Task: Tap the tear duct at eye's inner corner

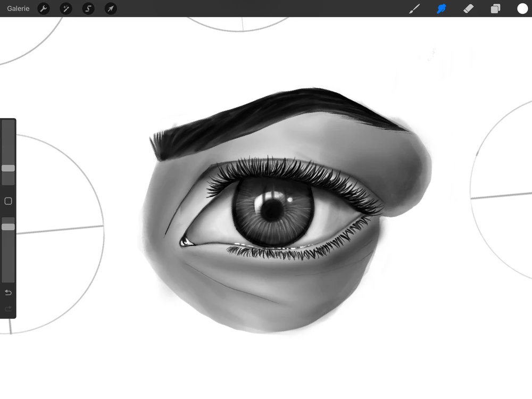Action: (x=186, y=242)
